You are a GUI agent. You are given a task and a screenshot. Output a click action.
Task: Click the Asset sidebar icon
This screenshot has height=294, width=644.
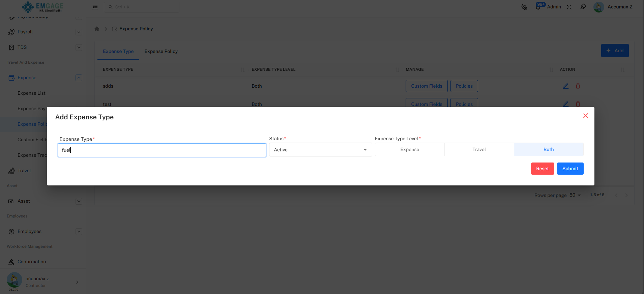click(11, 201)
